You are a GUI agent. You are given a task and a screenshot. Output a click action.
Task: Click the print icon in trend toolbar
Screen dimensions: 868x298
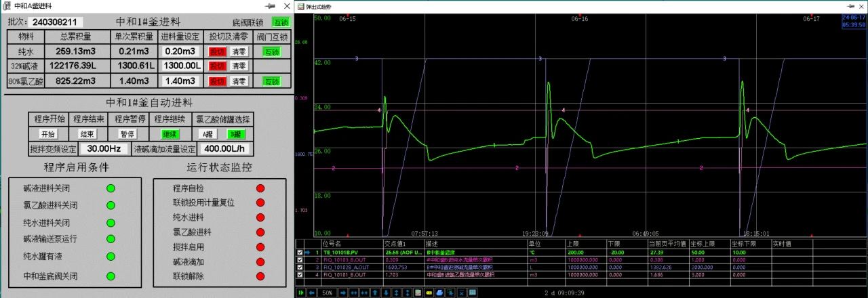coord(439,293)
